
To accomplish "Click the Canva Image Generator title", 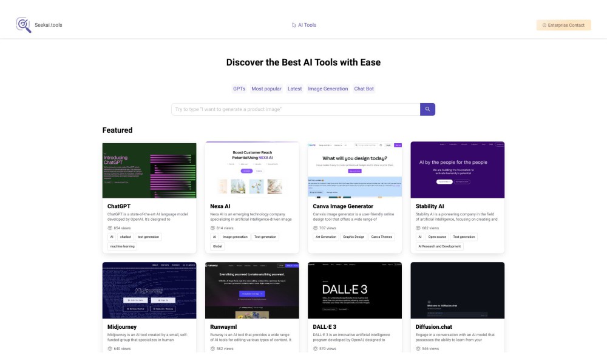I will point(343,206).
